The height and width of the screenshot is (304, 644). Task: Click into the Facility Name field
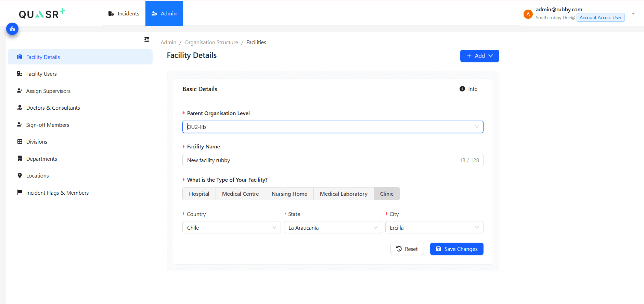[333, 160]
